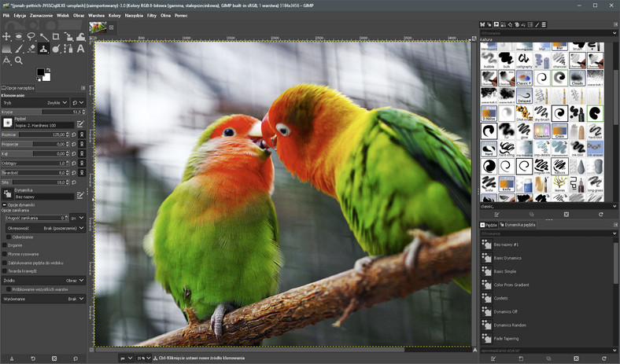
Task: Choose Fade Tapering in dynamics list
Action: tap(506, 338)
